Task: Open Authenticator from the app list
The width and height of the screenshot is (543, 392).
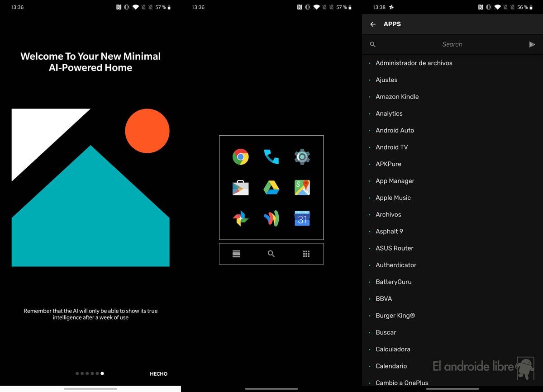Action: [395, 265]
